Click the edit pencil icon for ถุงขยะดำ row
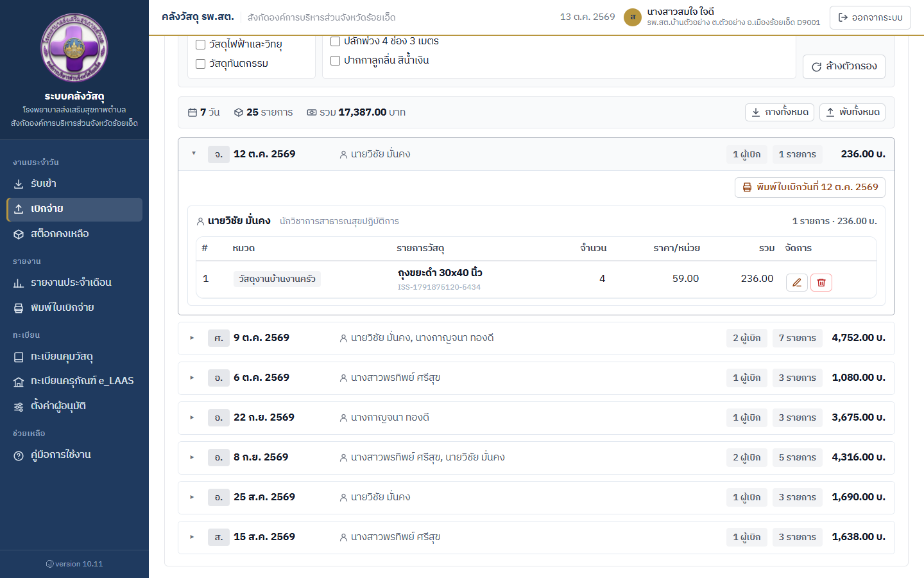This screenshot has height=578, width=924. click(x=796, y=283)
